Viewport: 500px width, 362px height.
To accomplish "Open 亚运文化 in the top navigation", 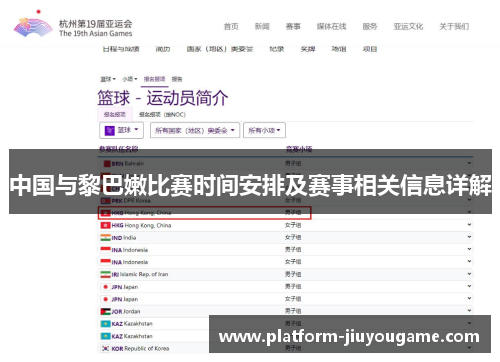I will pos(408,26).
